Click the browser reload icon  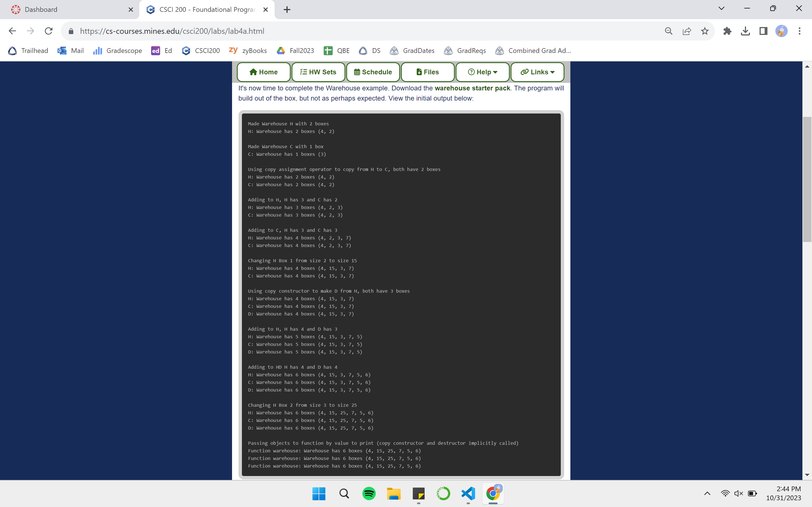pos(49,31)
